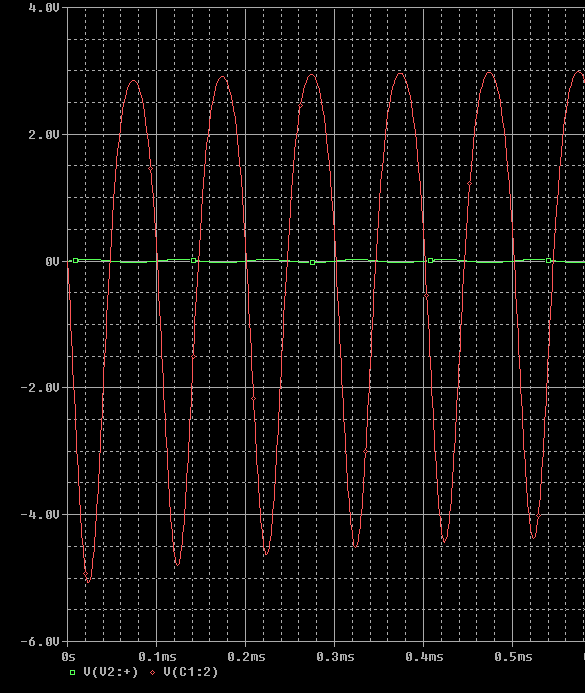Select the V(V2:+) trace label
The width and height of the screenshot is (585, 693).
[111, 672]
